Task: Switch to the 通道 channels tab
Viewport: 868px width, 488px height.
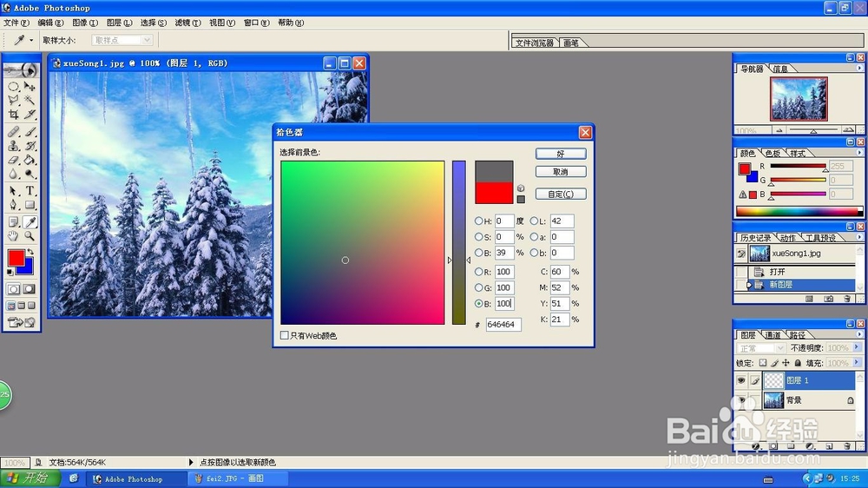Action: [x=773, y=335]
